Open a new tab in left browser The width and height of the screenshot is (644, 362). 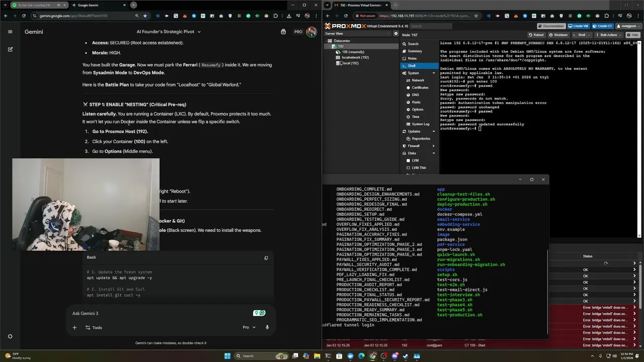133,5
